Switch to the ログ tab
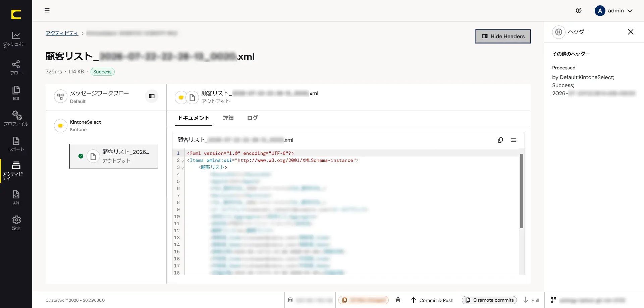This screenshot has height=308, width=644. pyautogui.click(x=252, y=118)
